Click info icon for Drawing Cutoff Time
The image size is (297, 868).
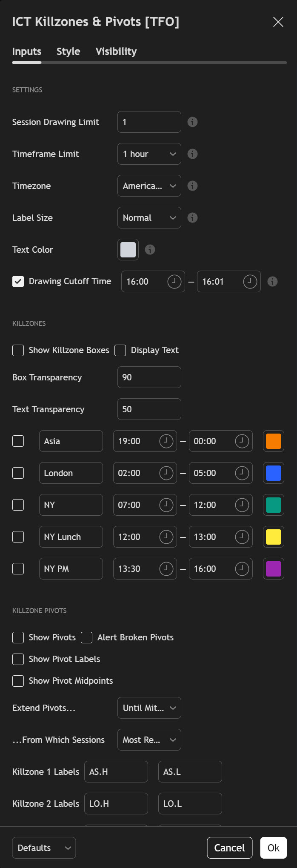coord(272,282)
